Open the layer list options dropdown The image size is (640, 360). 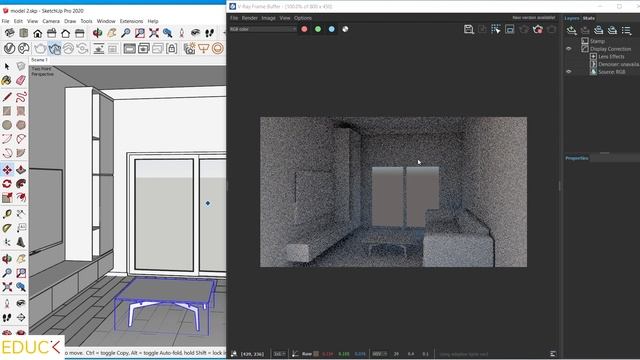click(627, 30)
